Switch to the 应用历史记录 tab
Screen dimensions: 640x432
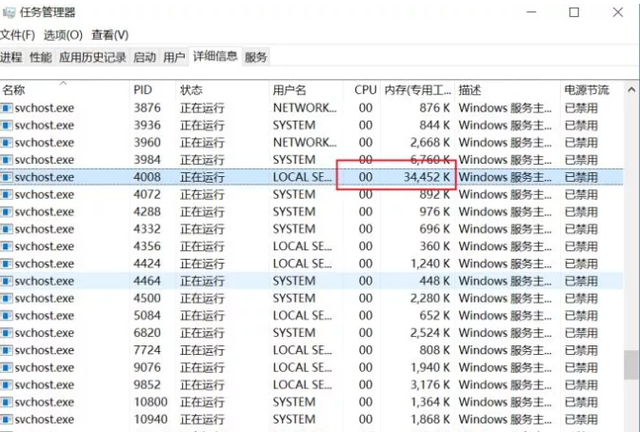point(92,58)
